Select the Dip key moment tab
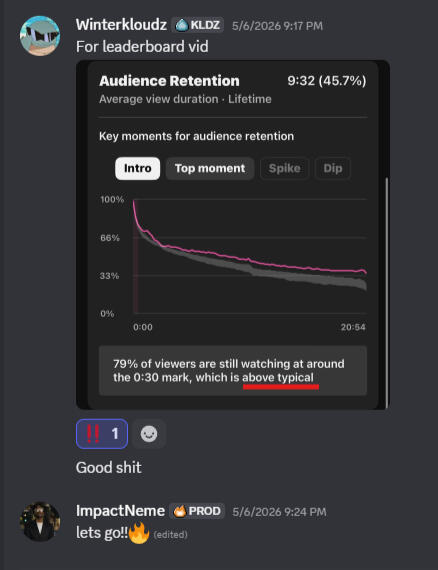The width and height of the screenshot is (438, 570). [x=333, y=168]
